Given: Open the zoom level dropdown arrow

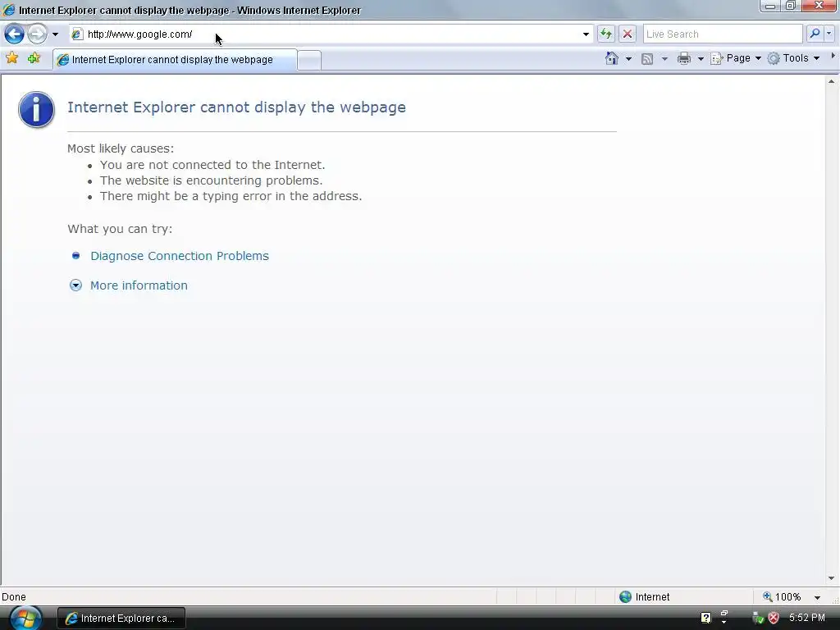Looking at the screenshot, I should click(x=817, y=597).
